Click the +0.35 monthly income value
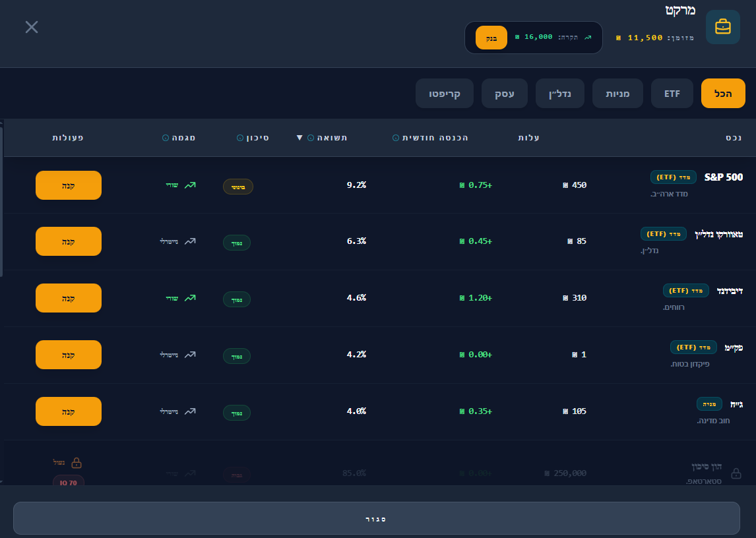Viewport: 756px width, 538px height. [x=476, y=411]
